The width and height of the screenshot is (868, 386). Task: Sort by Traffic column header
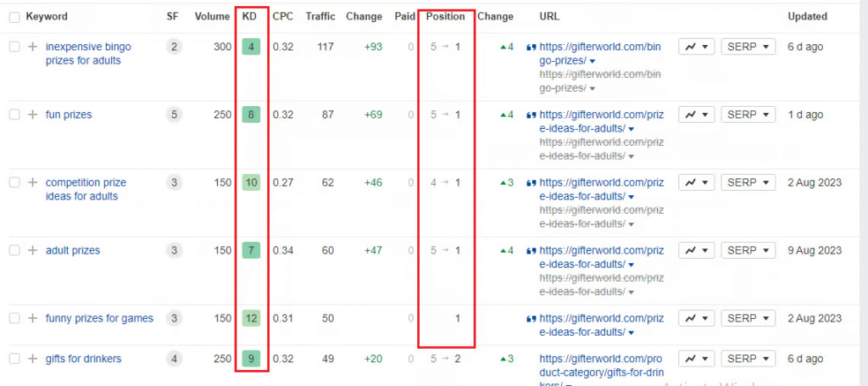coord(320,16)
